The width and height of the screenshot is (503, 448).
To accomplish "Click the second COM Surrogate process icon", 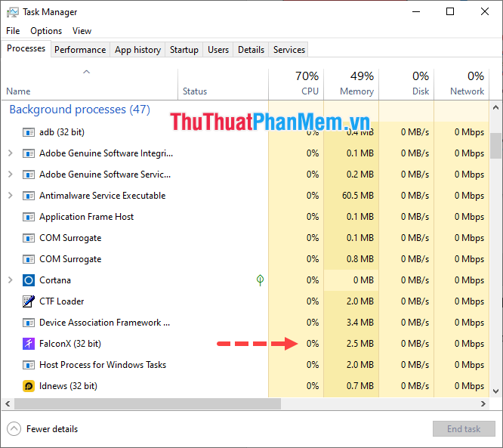I will click(29, 259).
